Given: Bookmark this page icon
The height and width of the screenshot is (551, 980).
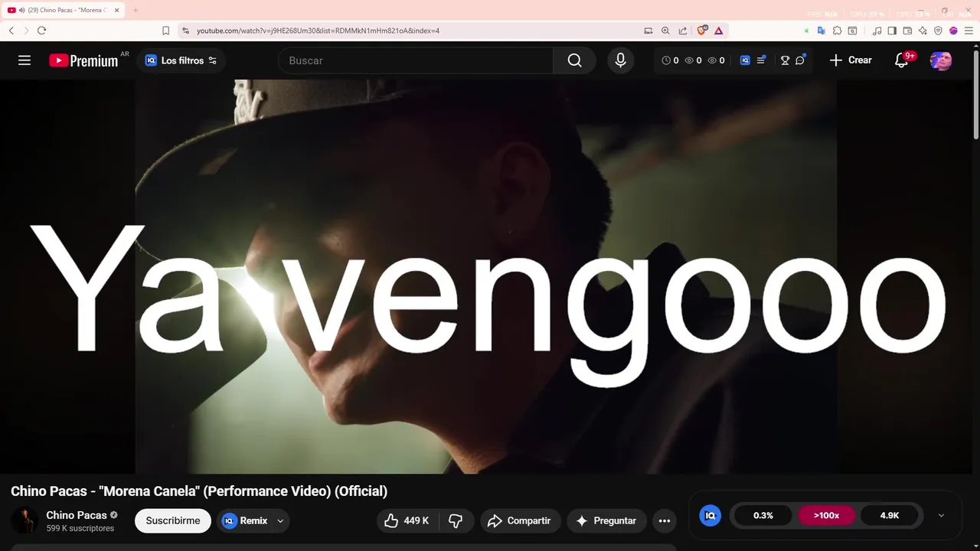Looking at the screenshot, I should (165, 31).
